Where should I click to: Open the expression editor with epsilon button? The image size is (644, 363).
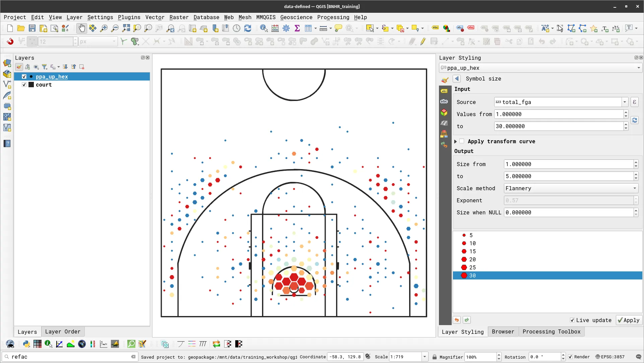click(x=634, y=102)
